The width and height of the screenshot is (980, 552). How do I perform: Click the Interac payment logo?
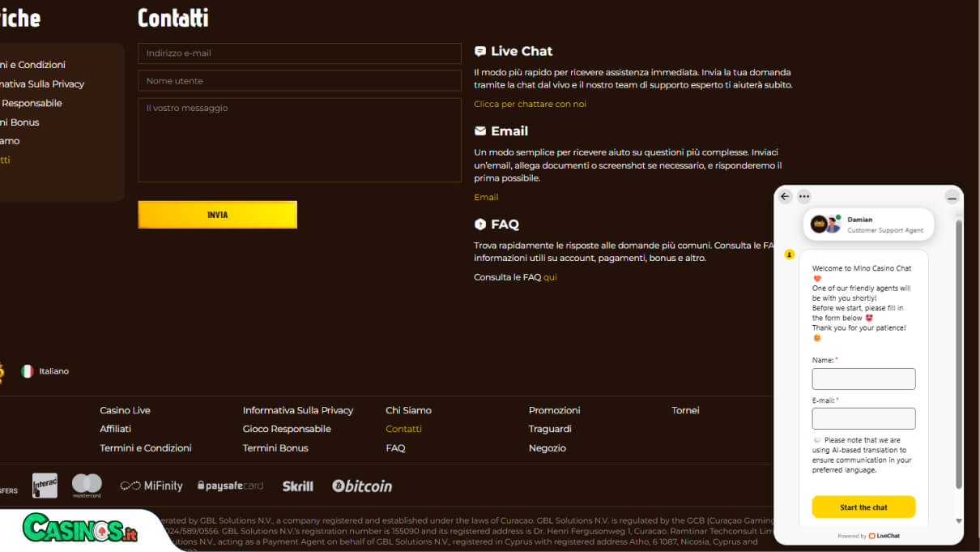click(x=45, y=486)
